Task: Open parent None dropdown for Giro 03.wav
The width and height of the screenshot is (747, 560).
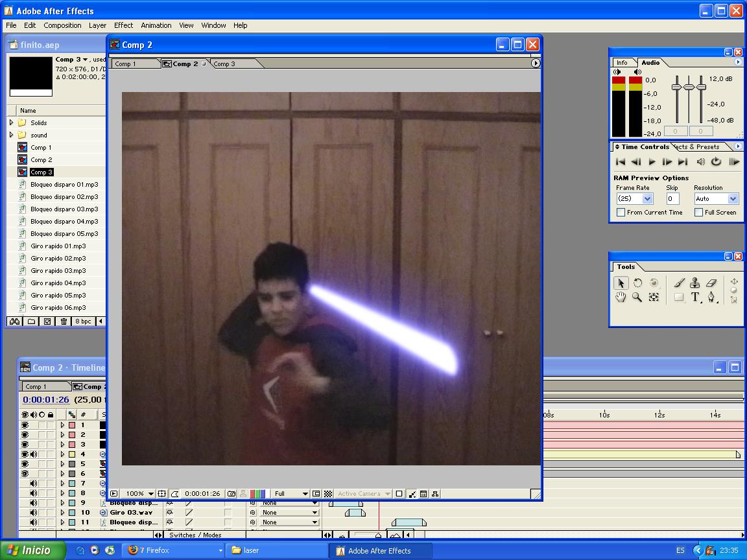Action: [x=289, y=513]
